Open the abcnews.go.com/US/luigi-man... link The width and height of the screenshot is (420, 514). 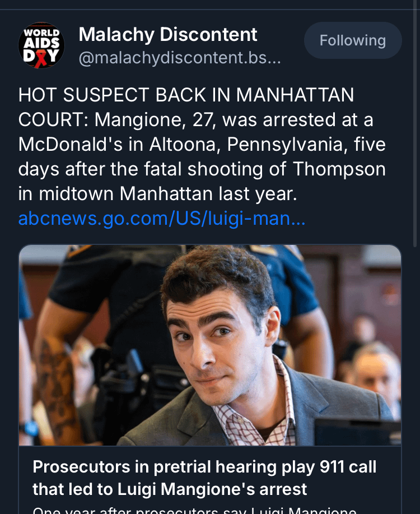click(162, 218)
